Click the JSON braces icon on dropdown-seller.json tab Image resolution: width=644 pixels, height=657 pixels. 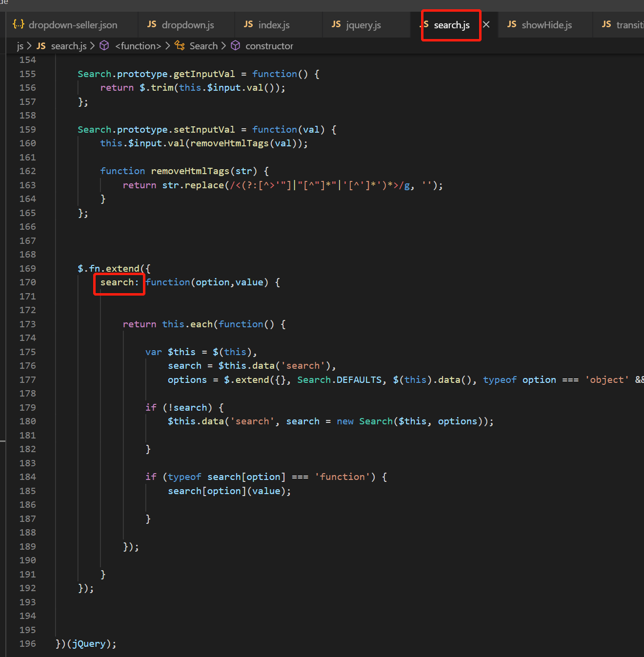18,24
